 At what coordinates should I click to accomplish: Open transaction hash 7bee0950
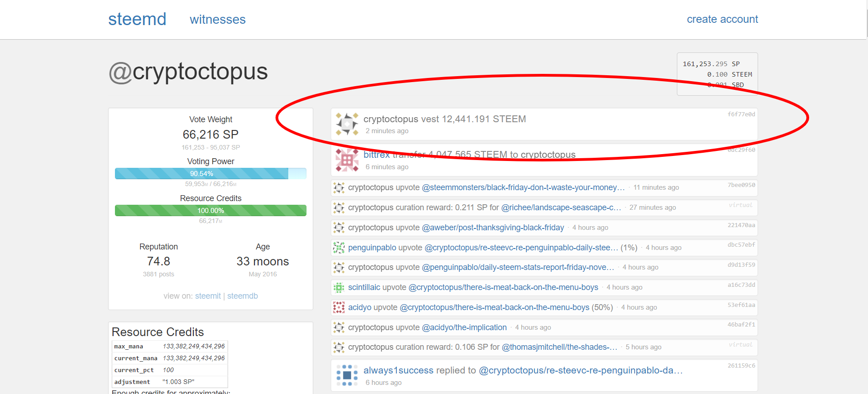(x=741, y=185)
